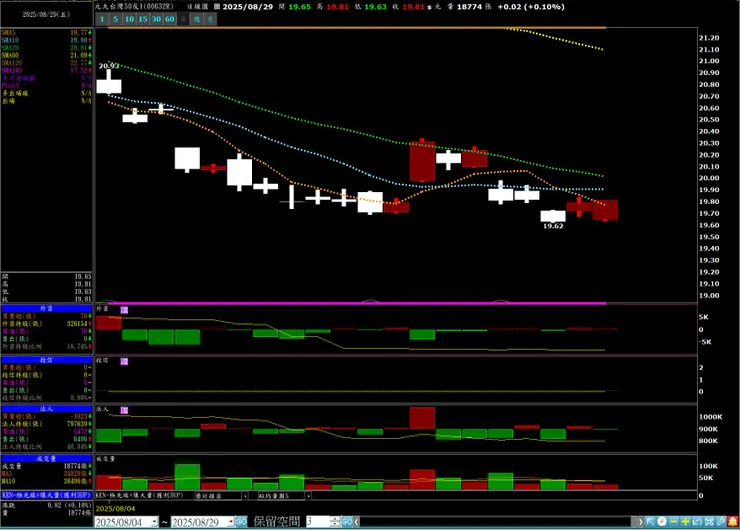
Task: Click the +0.02 (+0.10%) change value
Action: point(531,7)
